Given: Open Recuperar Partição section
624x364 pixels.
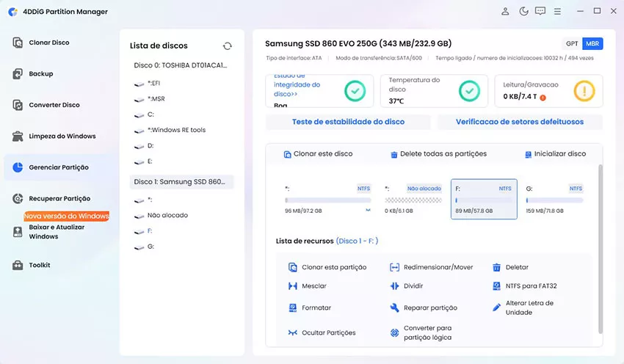Looking at the screenshot, I should point(59,198).
